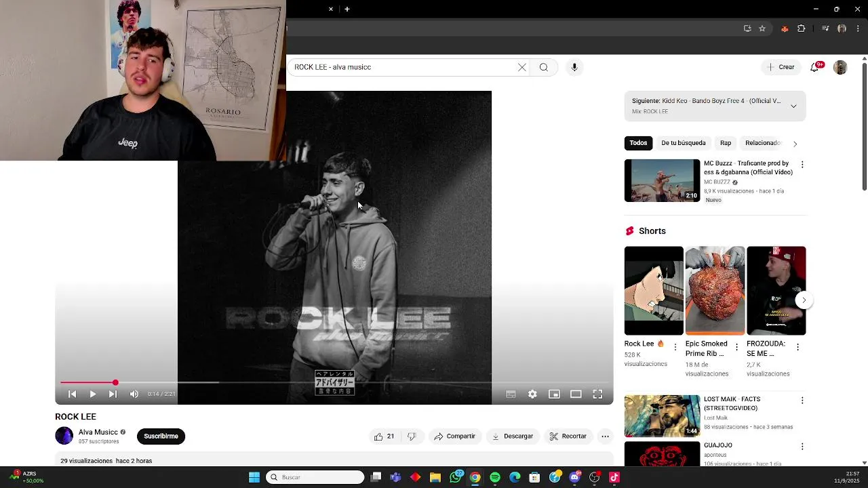This screenshot has height=488, width=868.
Task: Open more video actions menu
Action: click(x=605, y=436)
